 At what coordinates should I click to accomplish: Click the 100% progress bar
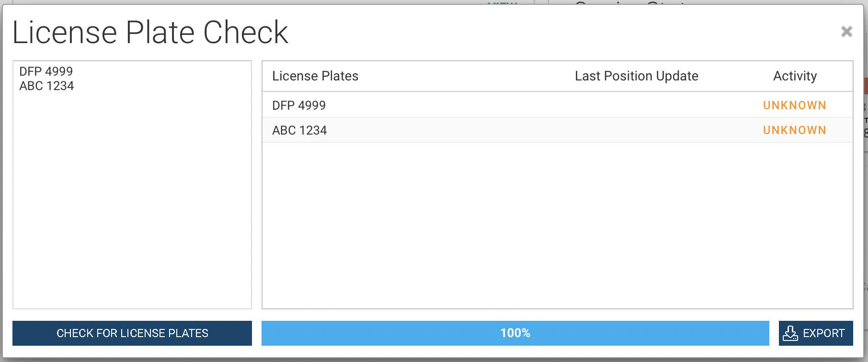515,333
